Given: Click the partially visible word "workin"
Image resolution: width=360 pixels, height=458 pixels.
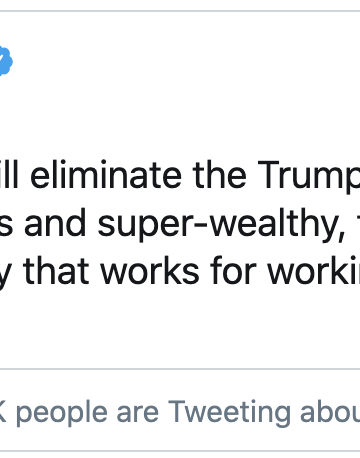Looking at the screenshot, I should pyautogui.click(x=314, y=271).
